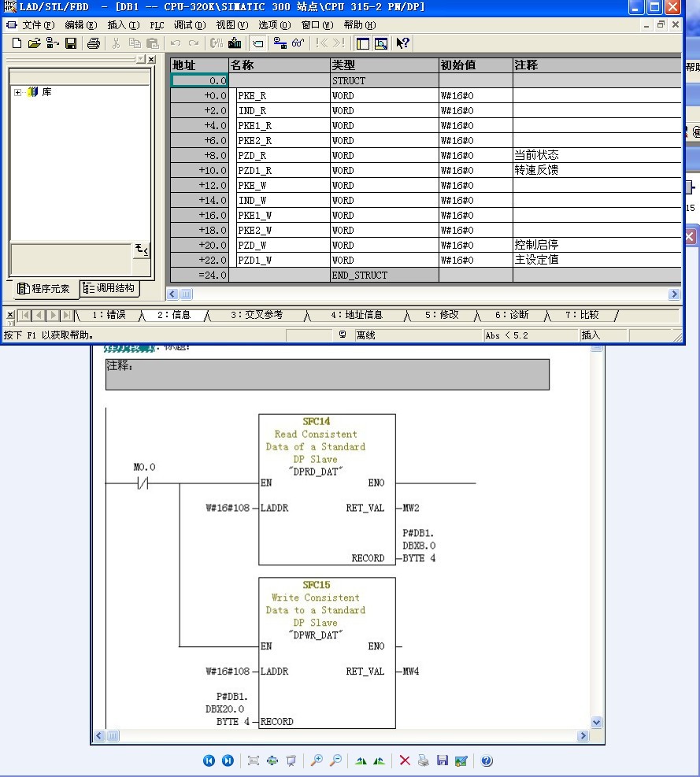This screenshot has width=700, height=777.
Task: Select the 2:信息 output tab
Action: coord(174,315)
